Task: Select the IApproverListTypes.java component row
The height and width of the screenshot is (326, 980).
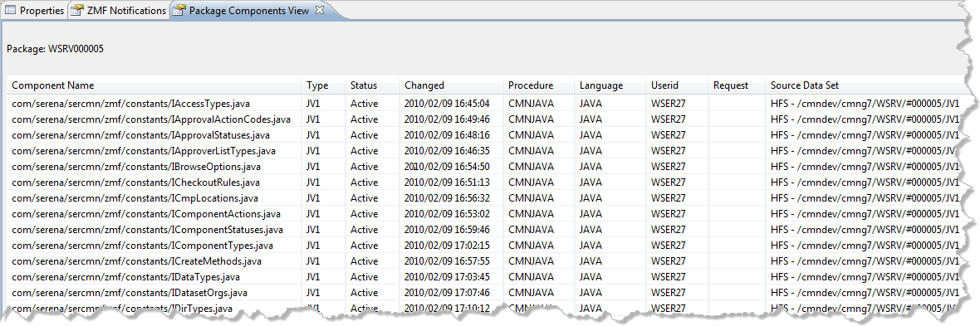Action: pyautogui.click(x=484, y=150)
